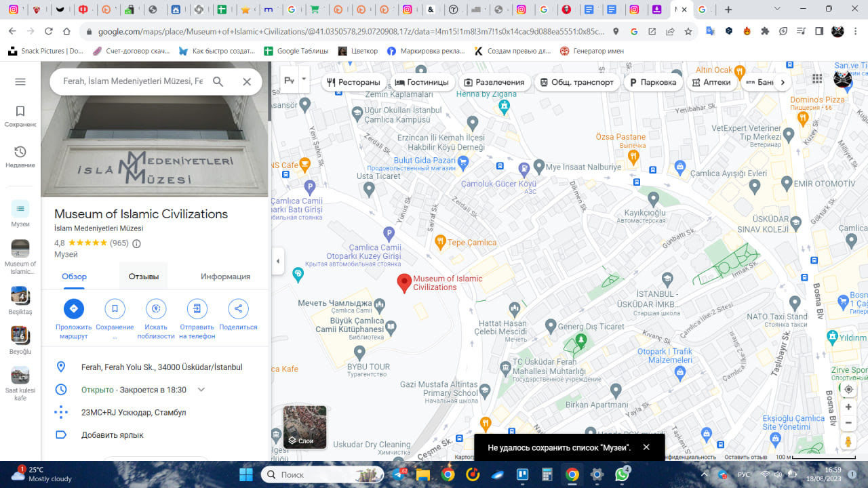Image resolution: width=868 pixels, height=488 pixels.
Task: Open Saved places in sidebar
Action: [x=20, y=116]
